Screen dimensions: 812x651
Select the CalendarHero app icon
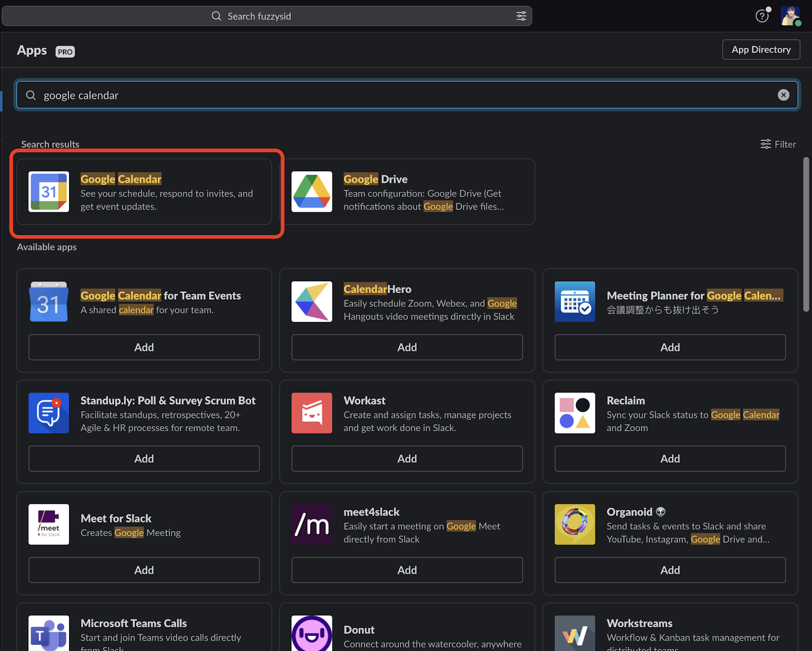pos(312,302)
